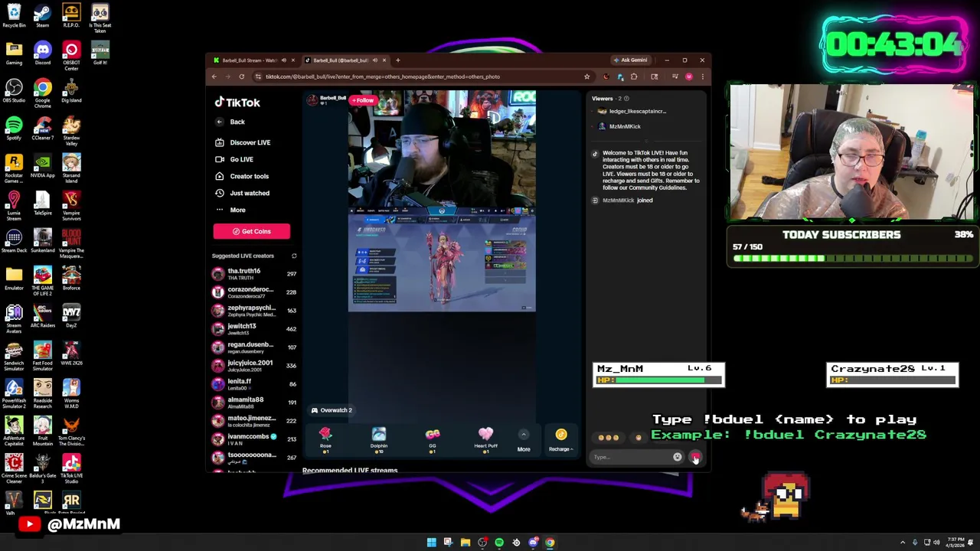Expand More gifts panel
The height and width of the screenshot is (551, 980).
(524, 442)
